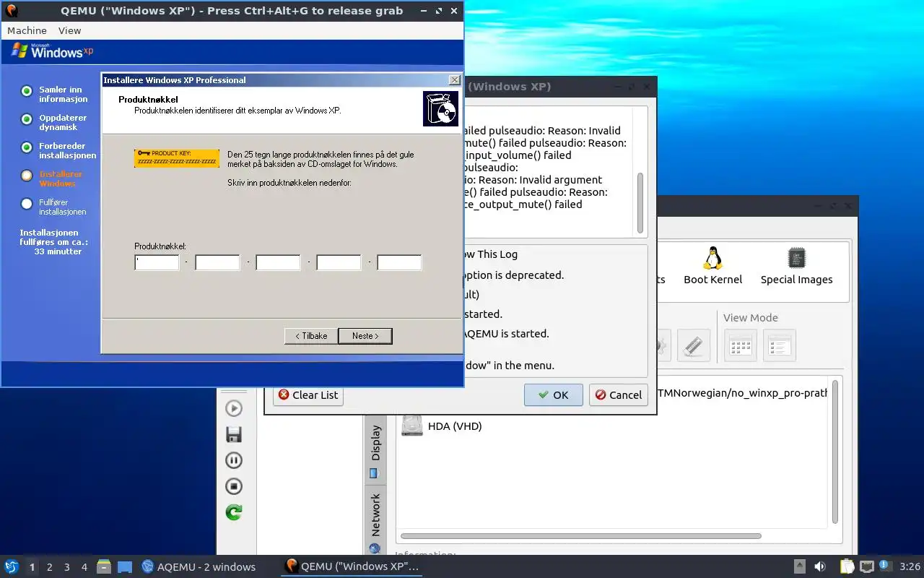This screenshot has width=924, height=578.
Task: Click the AQEMU pause VM icon
Action: click(234, 460)
